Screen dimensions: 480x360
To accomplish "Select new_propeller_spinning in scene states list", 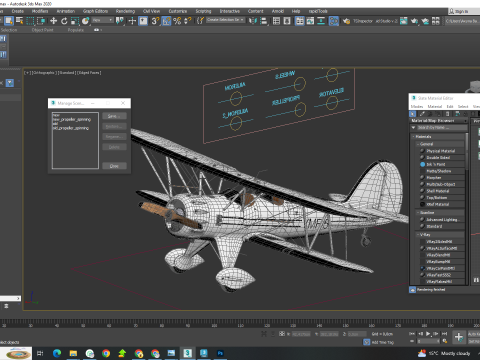I will point(72,119).
